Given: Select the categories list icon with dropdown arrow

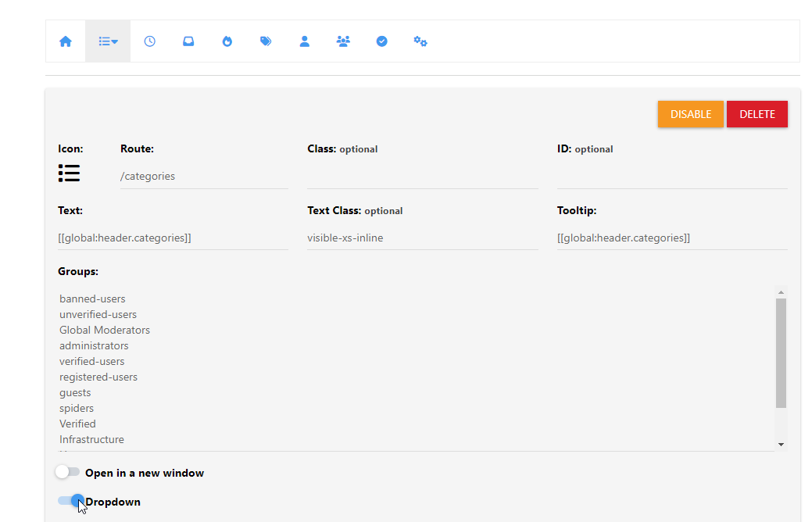Looking at the screenshot, I should point(108,41).
